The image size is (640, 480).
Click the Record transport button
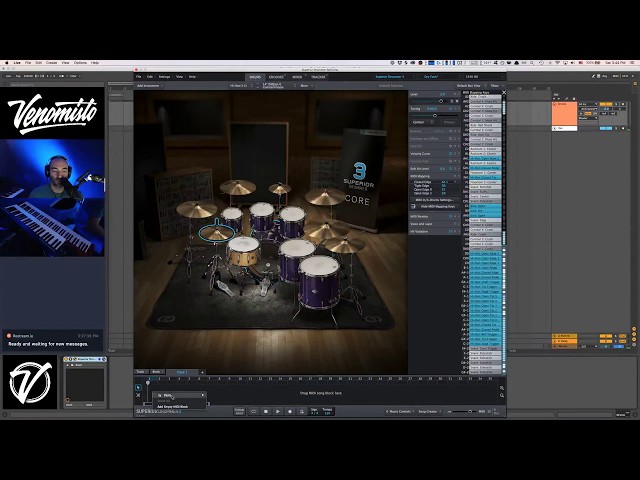click(290, 411)
